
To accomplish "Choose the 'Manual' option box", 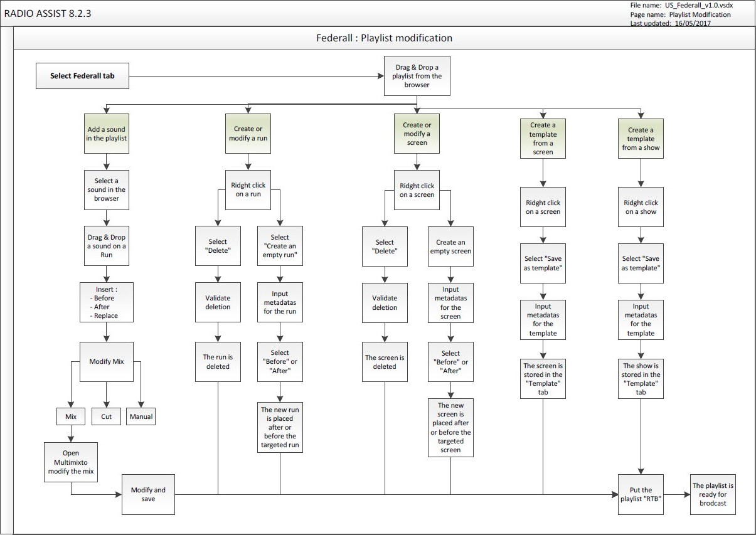I will point(141,416).
